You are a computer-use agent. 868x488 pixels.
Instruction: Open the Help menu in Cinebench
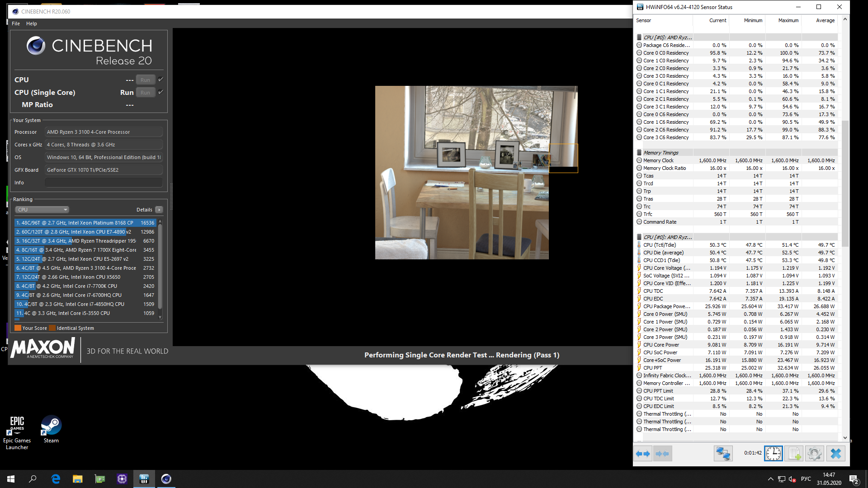pyautogui.click(x=31, y=23)
